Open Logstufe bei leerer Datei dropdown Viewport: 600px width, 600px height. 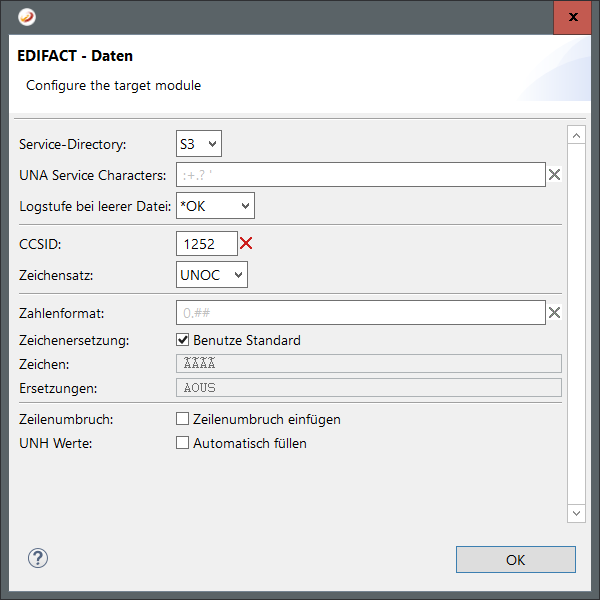pos(215,205)
